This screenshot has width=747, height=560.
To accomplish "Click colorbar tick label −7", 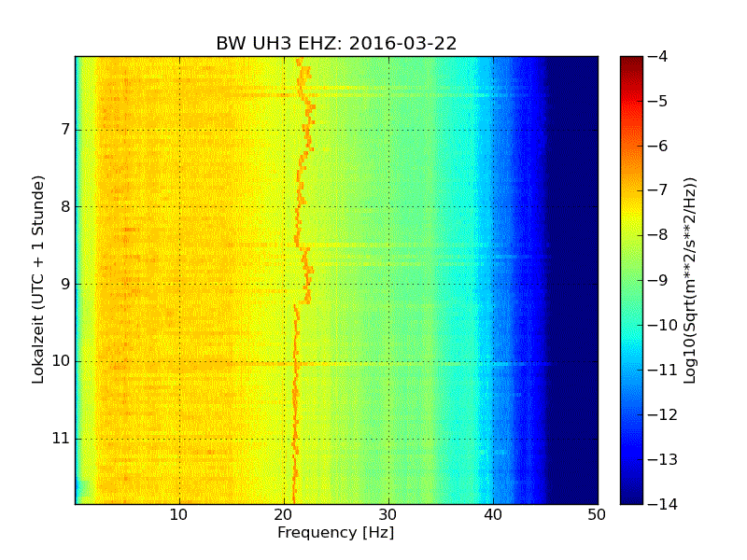I will [x=658, y=190].
